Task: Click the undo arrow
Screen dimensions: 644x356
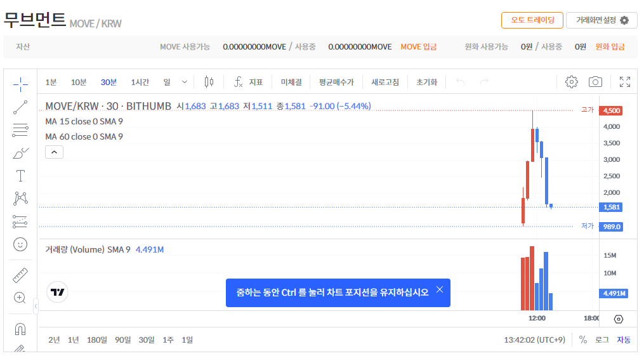Action: (x=460, y=82)
